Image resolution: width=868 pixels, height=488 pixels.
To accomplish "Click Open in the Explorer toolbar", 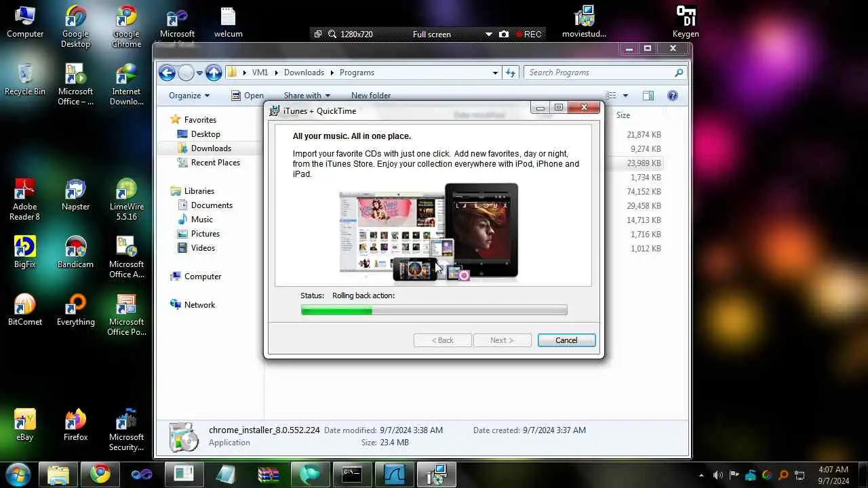I will (x=248, y=96).
